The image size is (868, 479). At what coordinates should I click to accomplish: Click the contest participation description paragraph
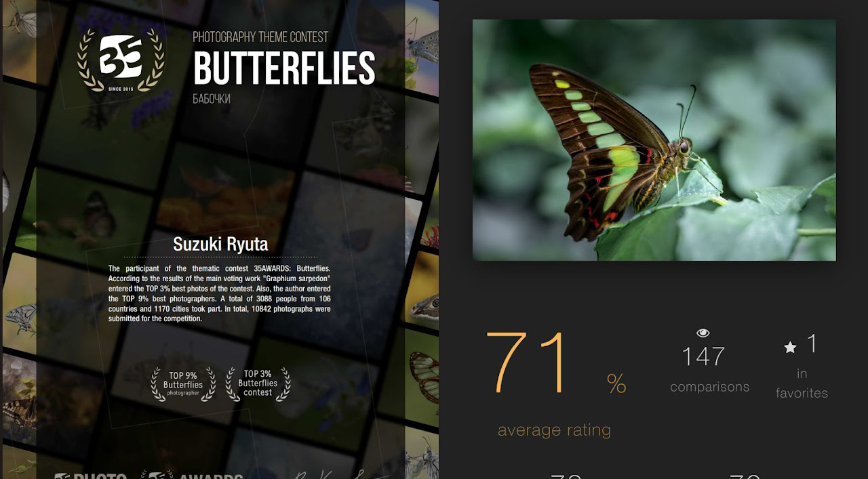[x=219, y=293]
